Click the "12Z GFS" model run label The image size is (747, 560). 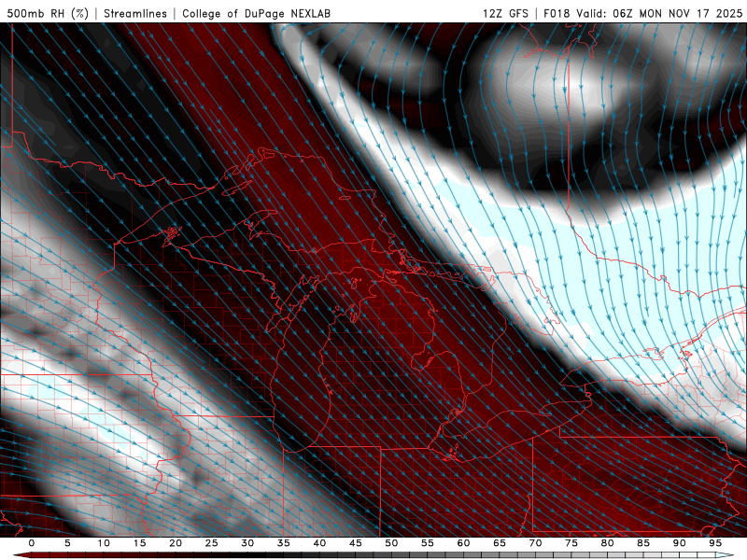(x=505, y=13)
